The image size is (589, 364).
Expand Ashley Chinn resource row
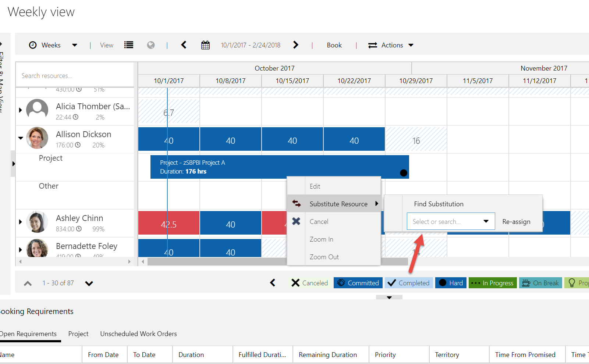[21, 222]
